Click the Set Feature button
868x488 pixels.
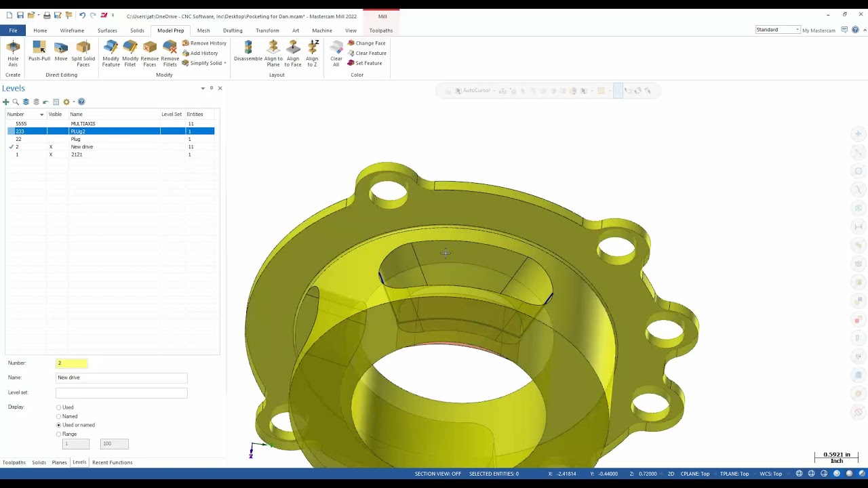pos(364,63)
